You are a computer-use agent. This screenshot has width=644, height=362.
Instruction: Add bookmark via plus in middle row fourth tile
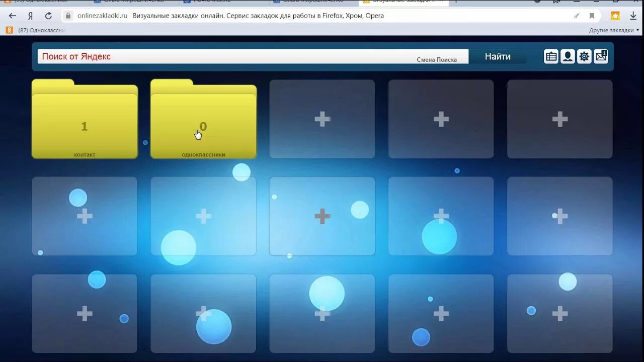[x=441, y=216]
